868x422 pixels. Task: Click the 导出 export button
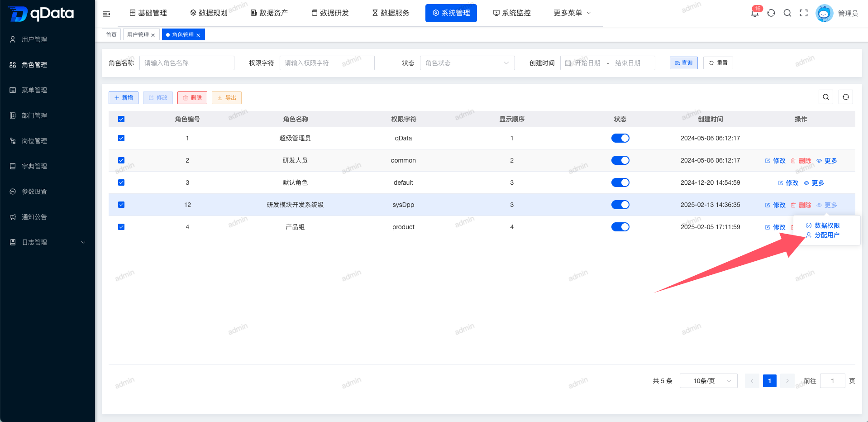click(x=227, y=98)
